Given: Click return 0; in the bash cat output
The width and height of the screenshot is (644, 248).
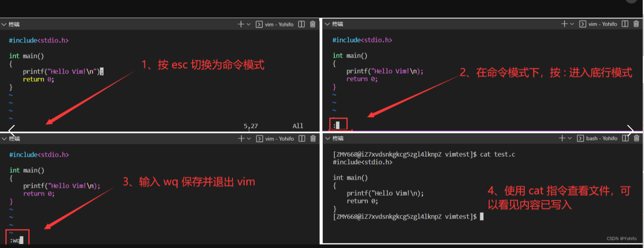Looking at the screenshot, I should pos(362,201).
